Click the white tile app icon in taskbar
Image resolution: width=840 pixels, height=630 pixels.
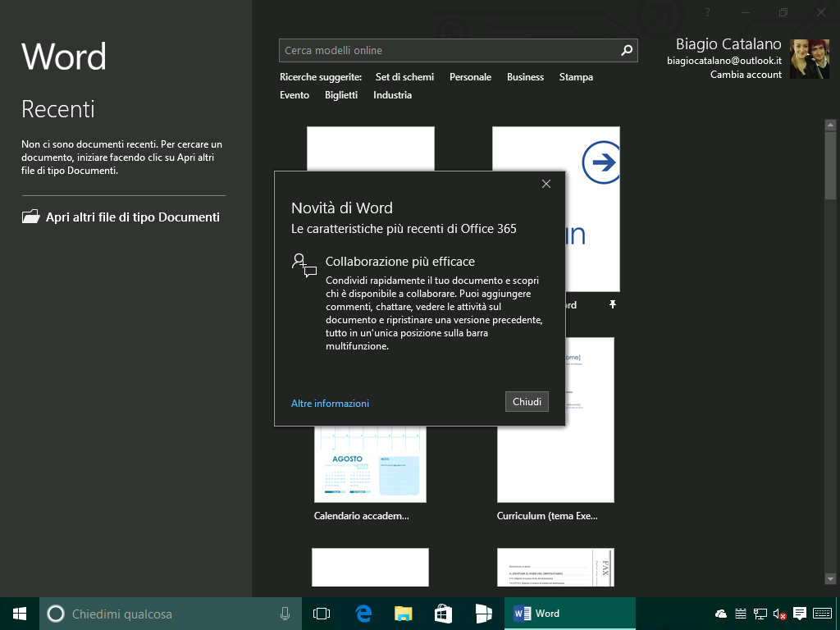[483, 614]
